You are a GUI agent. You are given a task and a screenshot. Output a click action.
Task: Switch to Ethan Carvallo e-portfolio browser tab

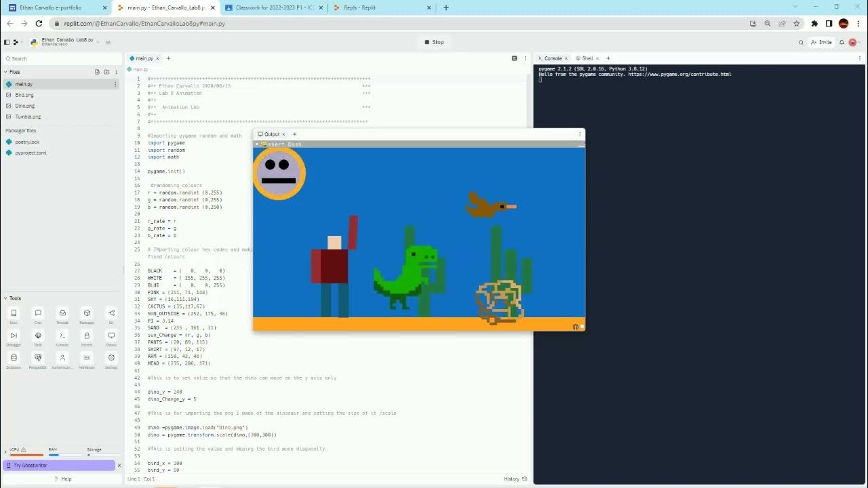pyautogui.click(x=56, y=7)
